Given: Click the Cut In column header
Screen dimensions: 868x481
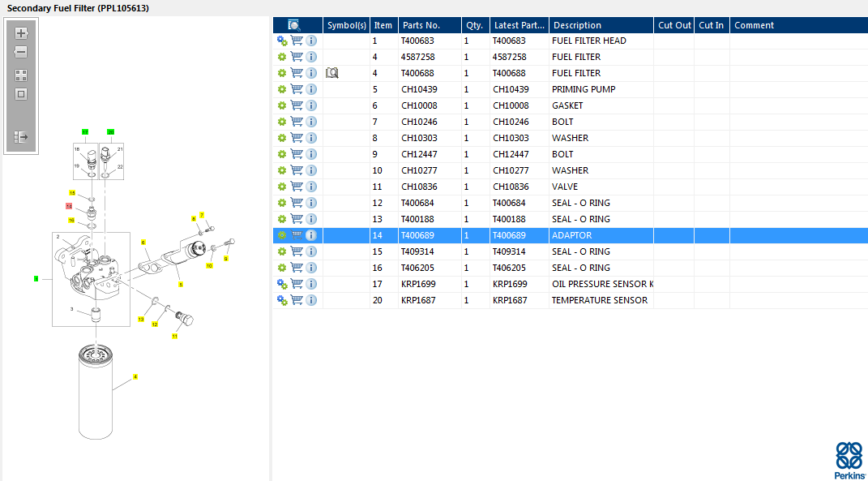Looking at the screenshot, I should (712, 25).
